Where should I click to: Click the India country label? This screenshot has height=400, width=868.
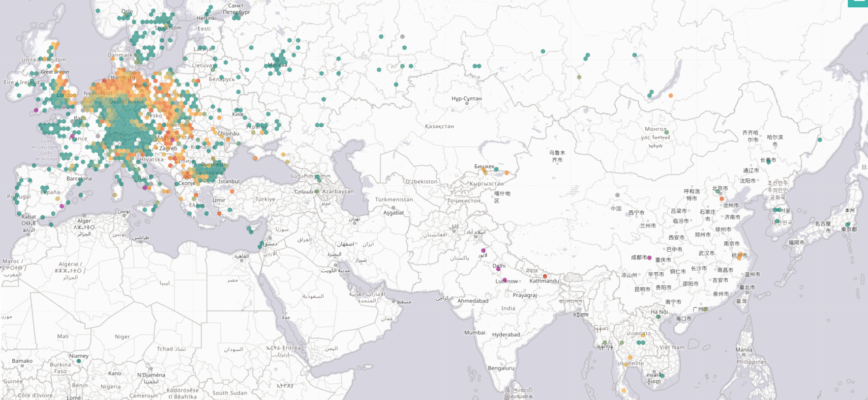pos(509,309)
